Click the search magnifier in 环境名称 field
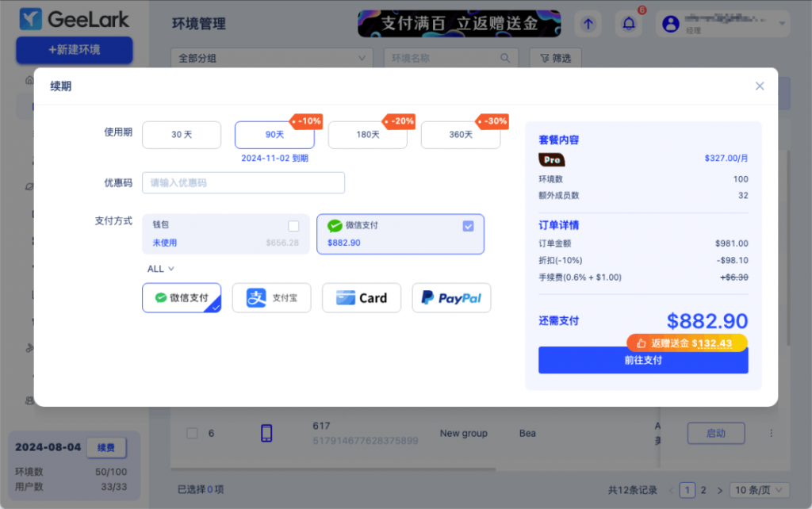The width and height of the screenshot is (812, 509). (x=505, y=58)
